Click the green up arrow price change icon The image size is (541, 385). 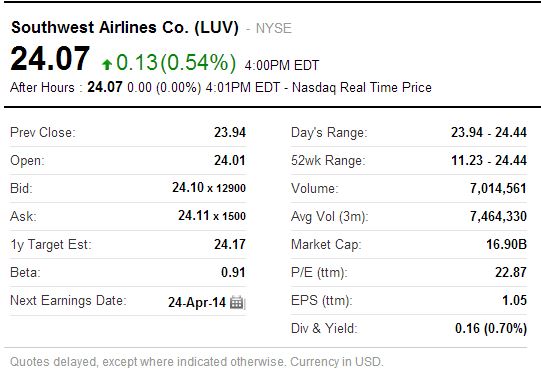coord(107,64)
